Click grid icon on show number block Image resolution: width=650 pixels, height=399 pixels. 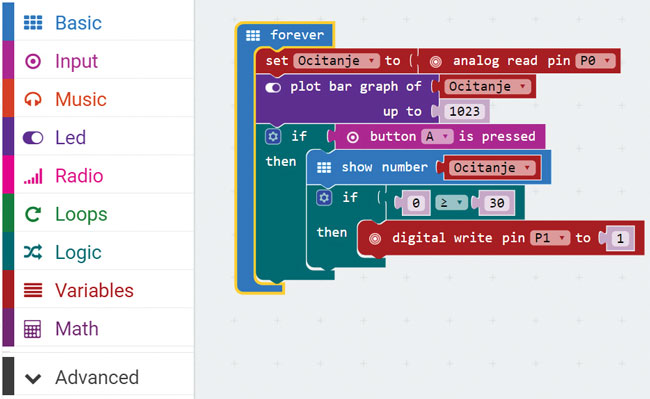(x=324, y=168)
